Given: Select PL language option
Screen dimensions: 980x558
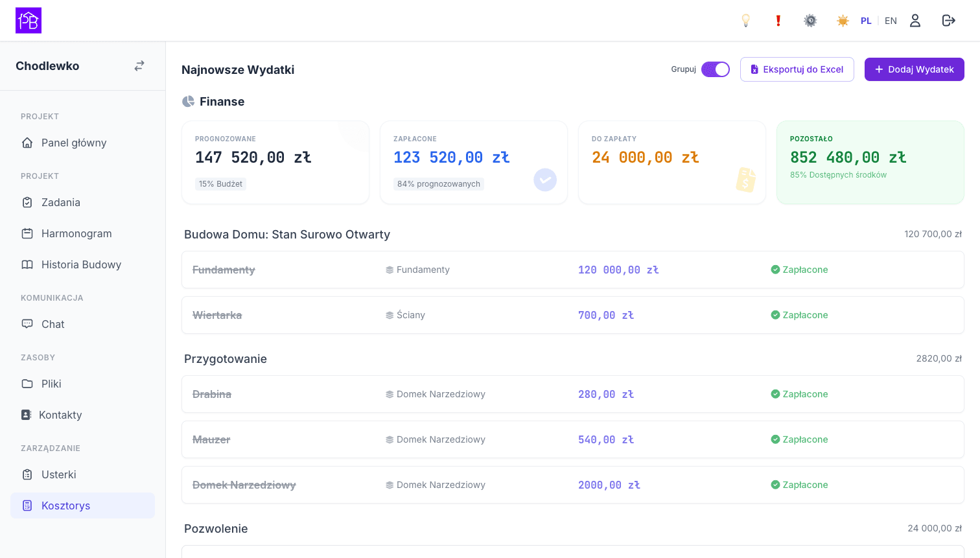Looking at the screenshot, I should (866, 21).
